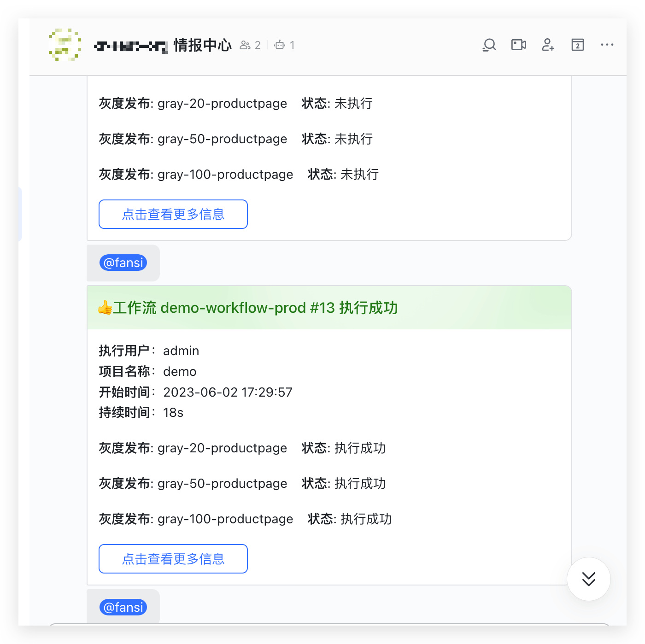The height and width of the screenshot is (644, 645).
Task: Jump to latest messages with chevron button
Action: [x=588, y=580]
